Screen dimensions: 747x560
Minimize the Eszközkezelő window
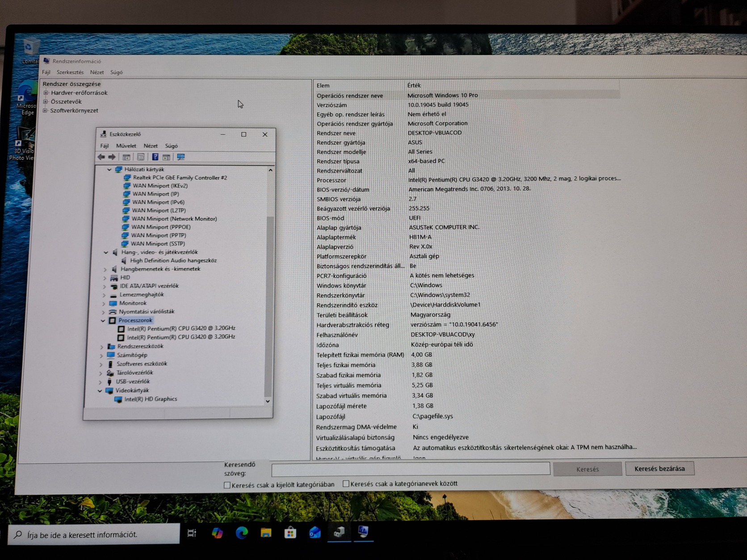222,134
